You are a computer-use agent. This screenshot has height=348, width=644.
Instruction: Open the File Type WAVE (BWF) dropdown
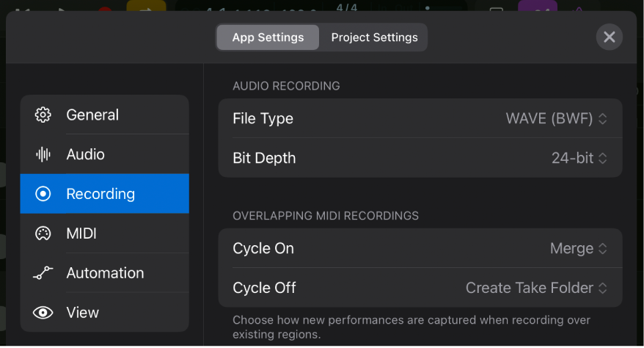(556, 118)
